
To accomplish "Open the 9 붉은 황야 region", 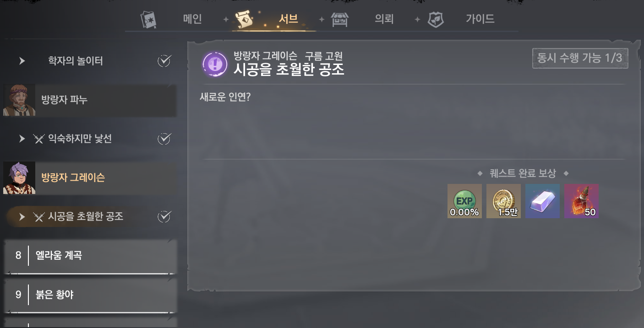I will [x=90, y=295].
